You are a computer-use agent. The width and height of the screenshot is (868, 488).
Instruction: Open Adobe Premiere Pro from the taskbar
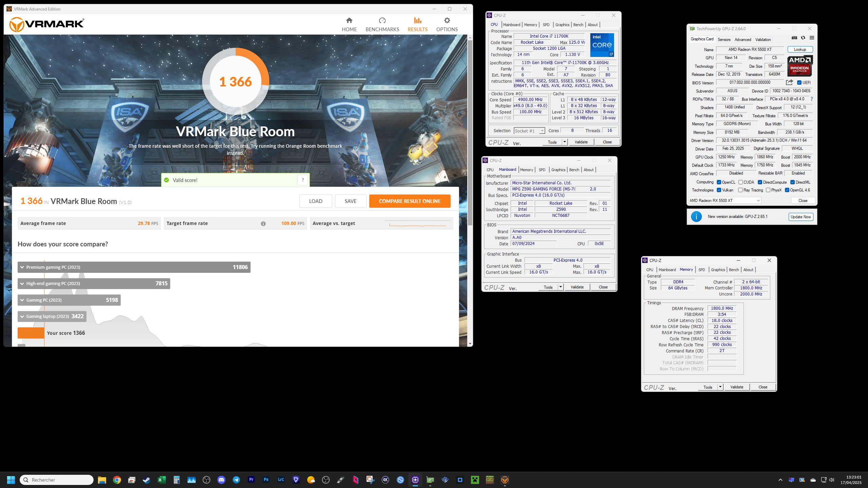coord(251,480)
